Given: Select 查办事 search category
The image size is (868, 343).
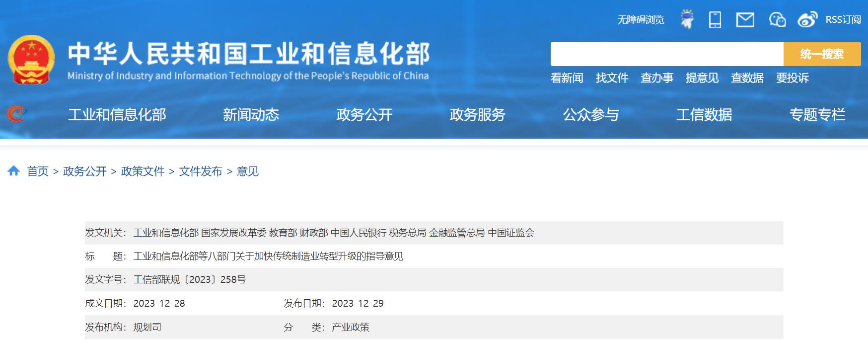Looking at the screenshot, I should [657, 78].
